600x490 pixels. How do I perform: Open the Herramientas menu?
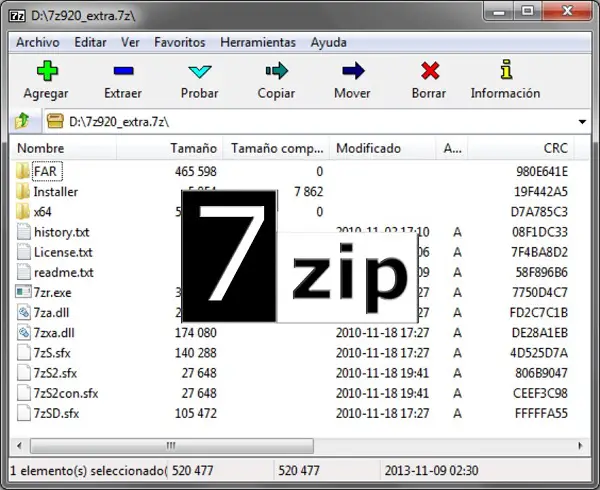(258, 42)
